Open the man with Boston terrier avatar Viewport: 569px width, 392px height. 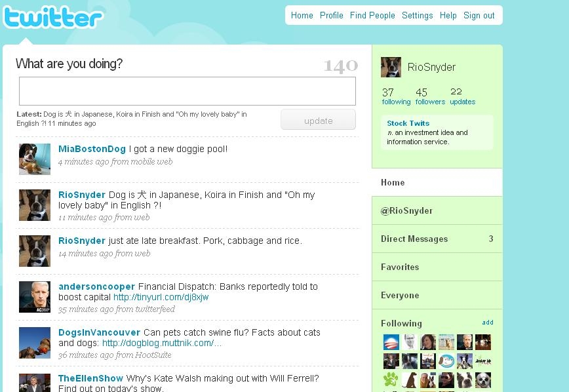[428, 380]
